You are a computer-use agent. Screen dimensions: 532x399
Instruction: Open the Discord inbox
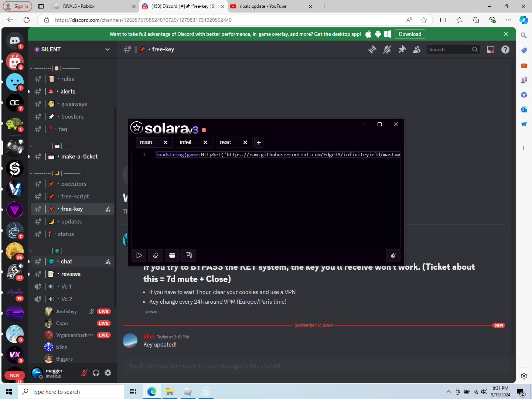491,50
